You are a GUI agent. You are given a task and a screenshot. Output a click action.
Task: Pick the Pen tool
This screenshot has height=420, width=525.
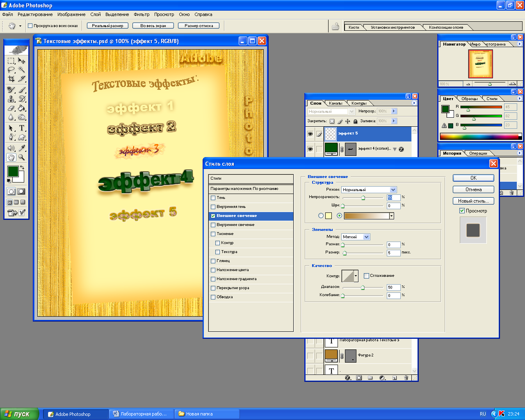pyautogui.click(x=11, y=137)
